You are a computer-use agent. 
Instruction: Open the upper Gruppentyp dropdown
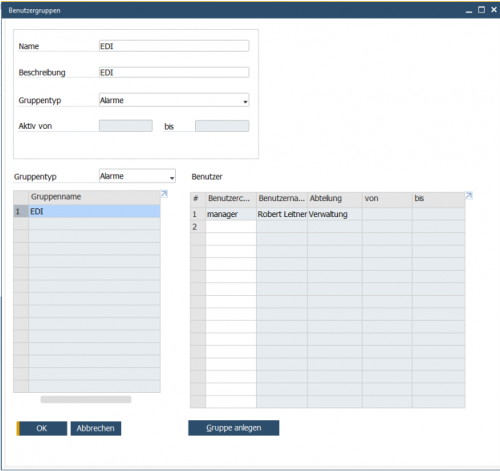point(174,100)
